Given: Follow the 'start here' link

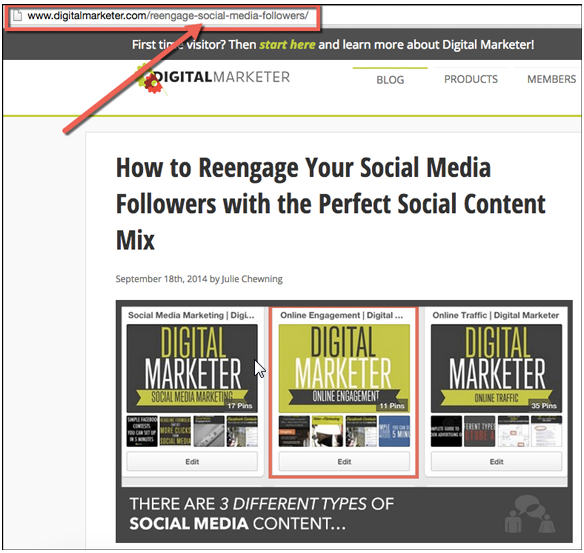Looking at the screenshot, I should [x=287, y=45].
